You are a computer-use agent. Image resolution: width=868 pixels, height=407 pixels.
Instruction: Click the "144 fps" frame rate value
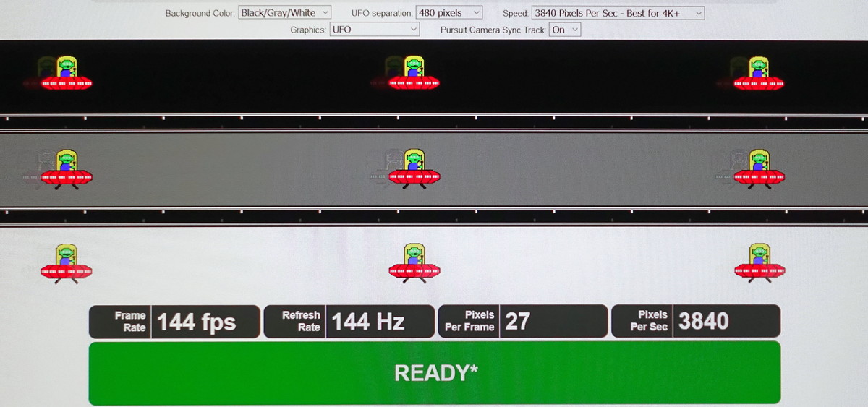pos(197,322)
